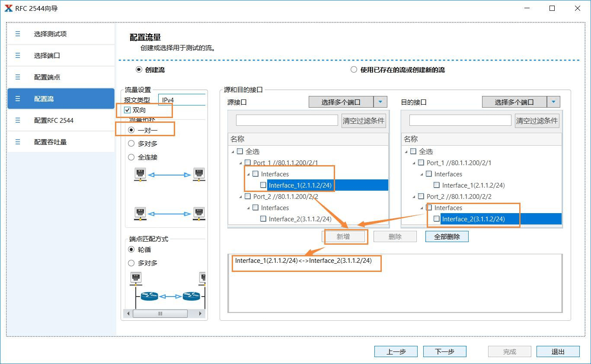Select the 多对多 flow mode radio button

pos(131,143)
